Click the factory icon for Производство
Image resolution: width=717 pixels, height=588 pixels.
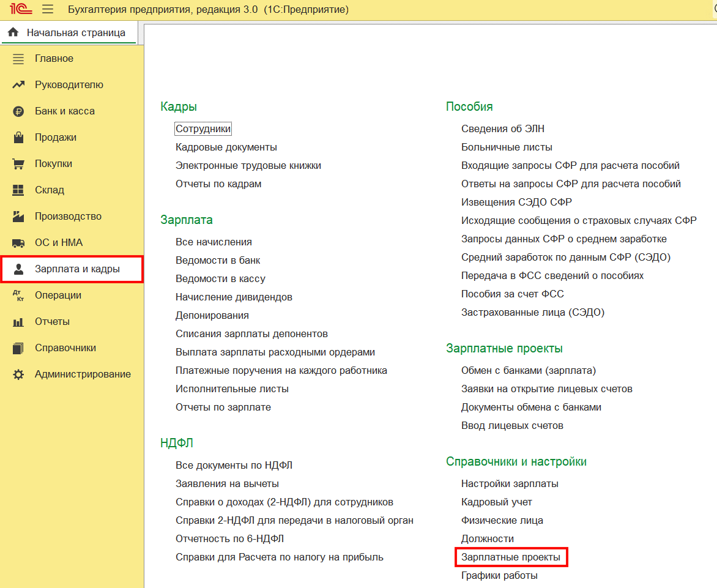pyautogui.click(x=18, y=217)
